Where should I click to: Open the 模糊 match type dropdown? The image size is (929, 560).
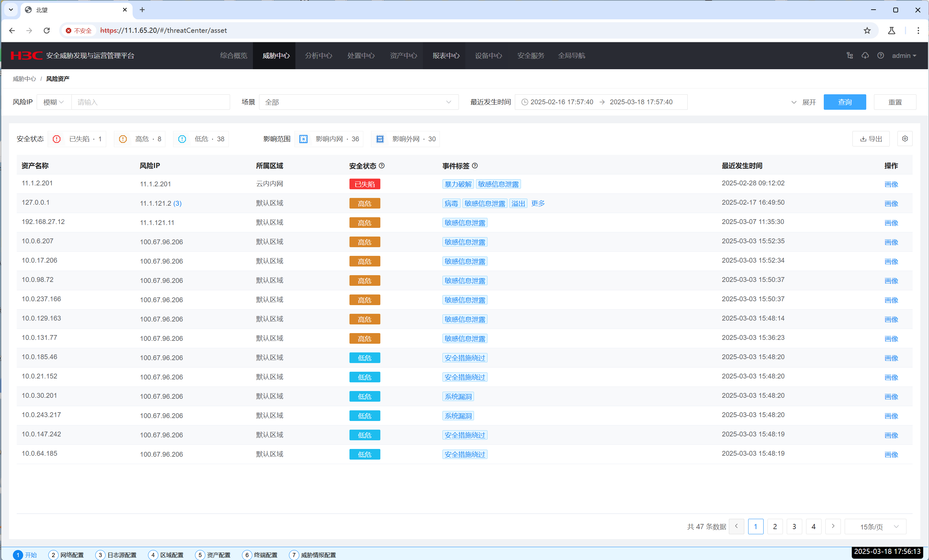pos(54,102)
